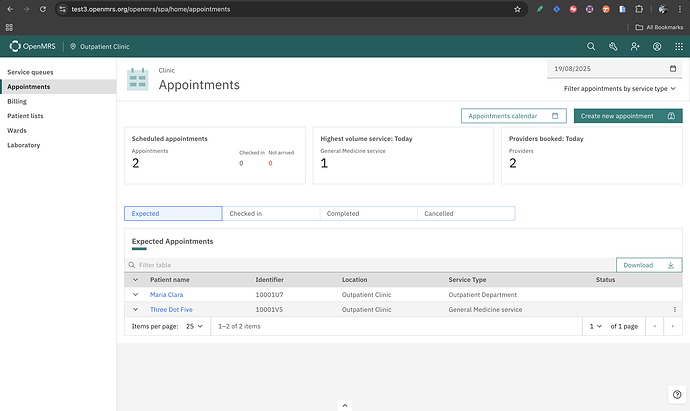Switch to the Completed tab
690x411 pixels.
click(x=367, y=213)
